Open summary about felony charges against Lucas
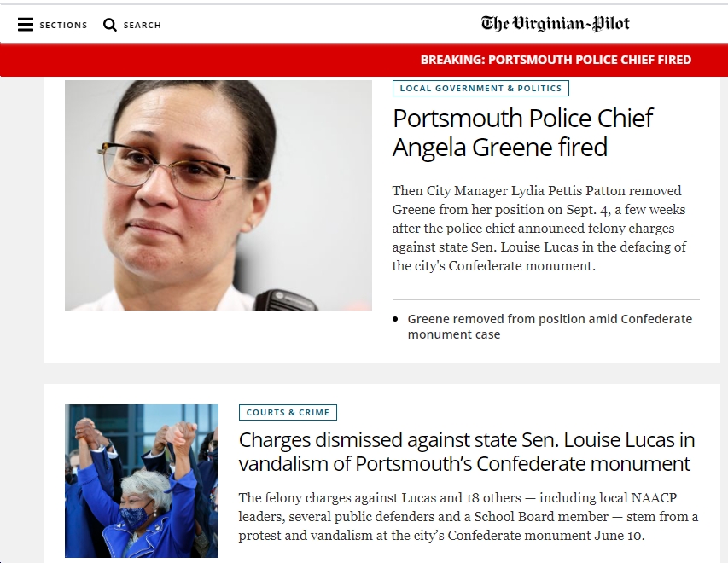The height and width of the screenshot is (563, 728). tap(469, 517)
